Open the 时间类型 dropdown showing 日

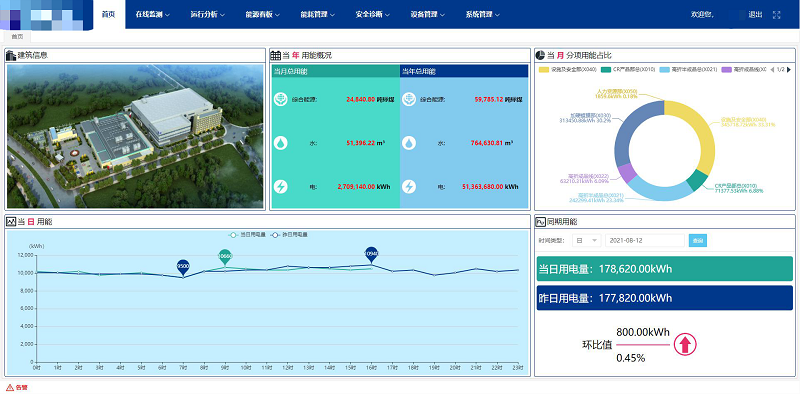click(x=587, y=240)
